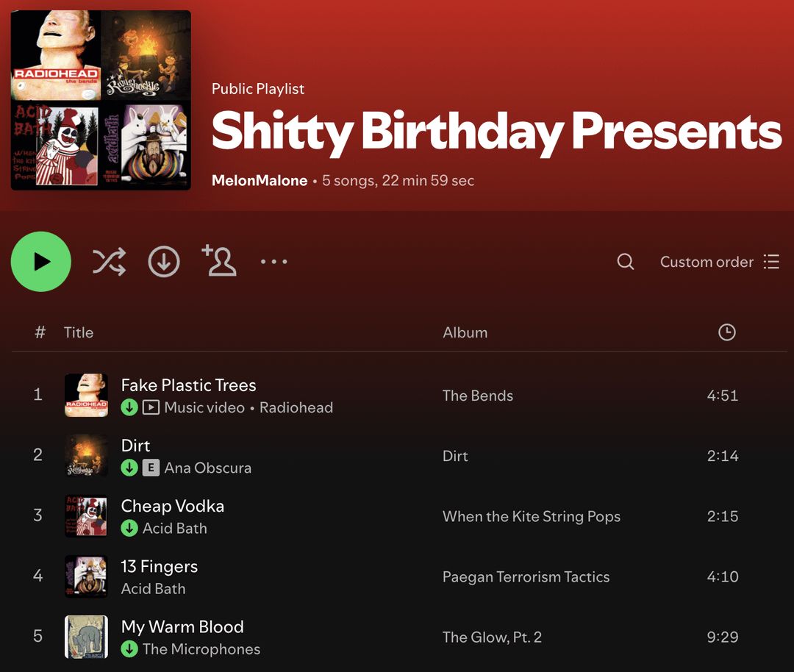The height and width of the screenshot is (672, 794).
Task: Click the list view icon next to Custom order
Action: click(x=771, y=262)
